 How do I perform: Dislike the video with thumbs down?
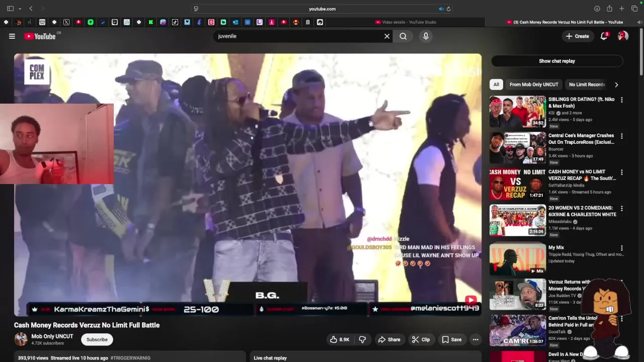pos(362,339)
